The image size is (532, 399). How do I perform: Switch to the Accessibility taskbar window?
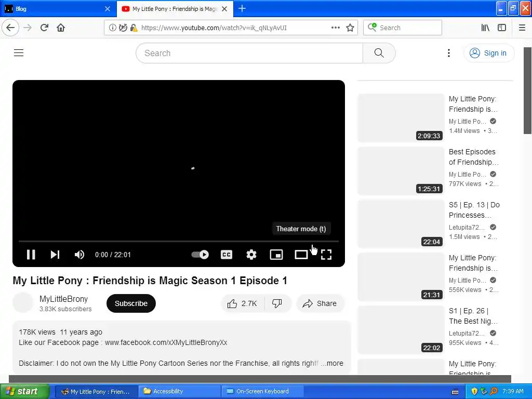coord(180,391)
